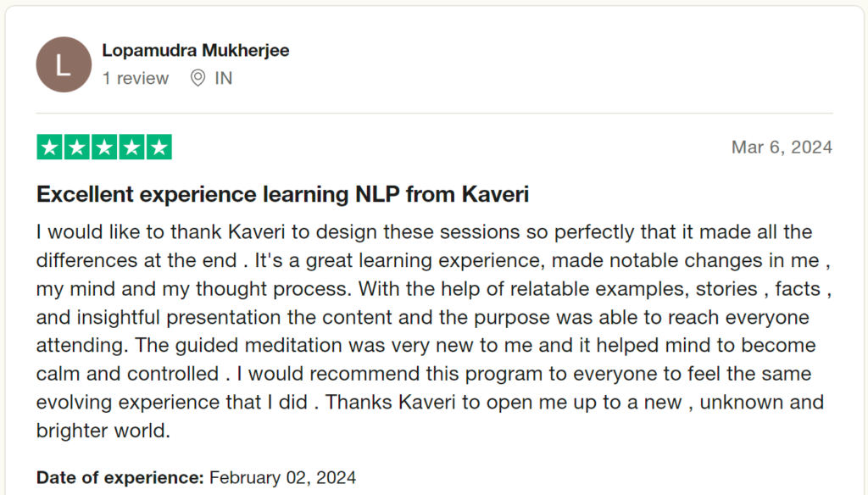Screen dimensions: 868x495
Task: Open Lopamudra Mukherjee's profile name
Action: coord(196,50)
